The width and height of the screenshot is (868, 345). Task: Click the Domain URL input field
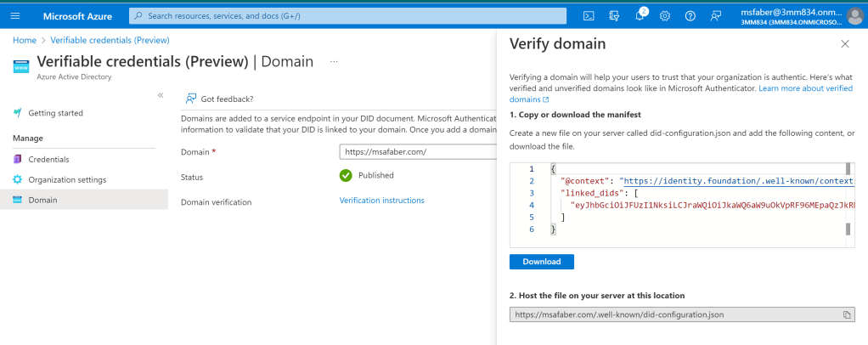click(416, 152)
